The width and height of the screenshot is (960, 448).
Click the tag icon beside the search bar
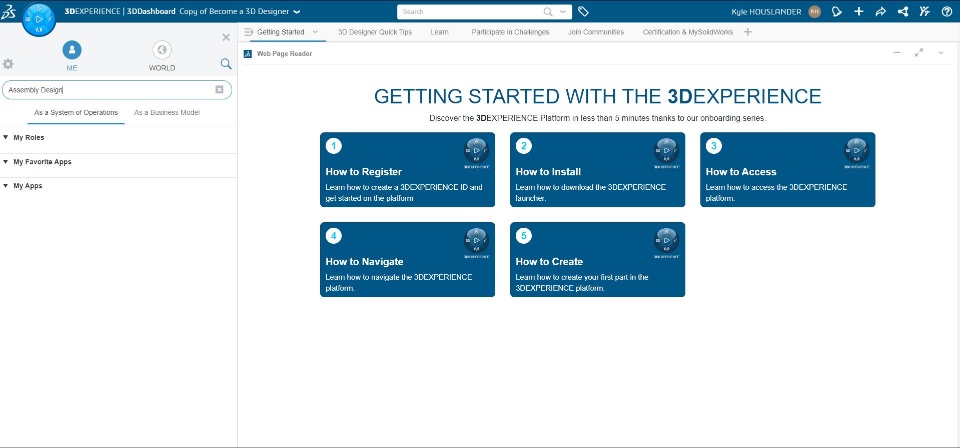pos(583,12)
